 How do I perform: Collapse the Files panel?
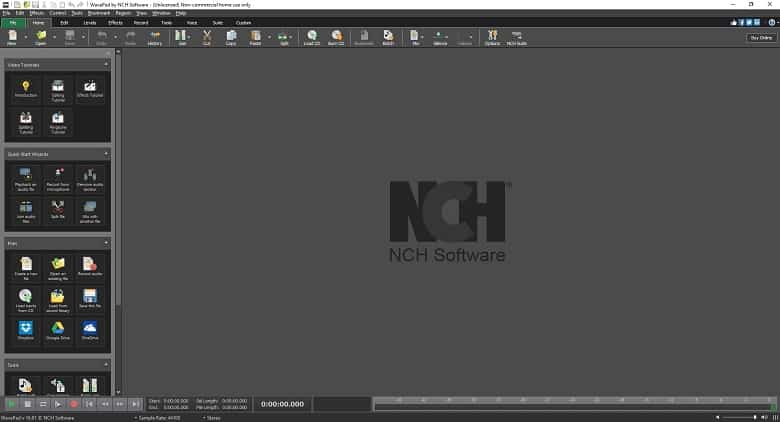106,243
